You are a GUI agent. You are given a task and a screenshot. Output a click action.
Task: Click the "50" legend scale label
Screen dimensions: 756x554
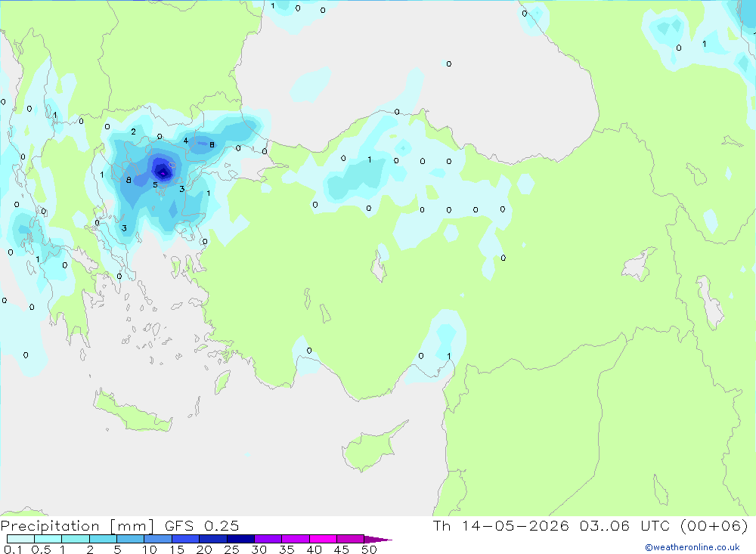[369, 549]
